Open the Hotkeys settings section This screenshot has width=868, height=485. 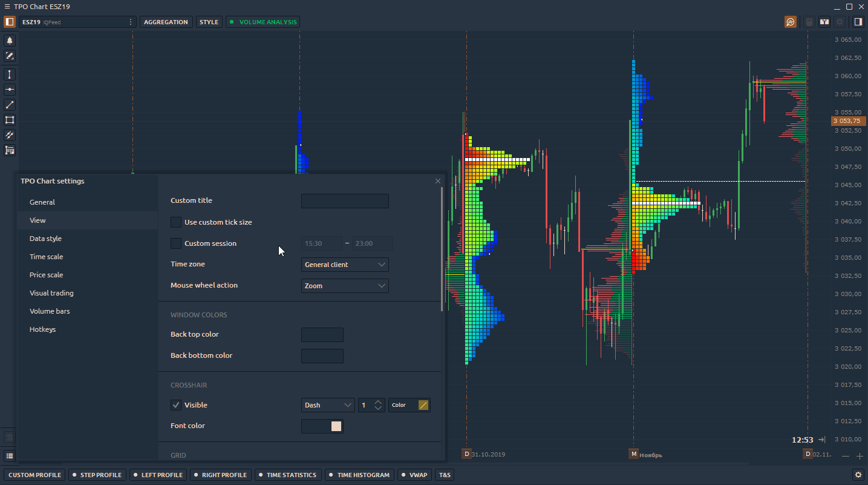(x=88, y=329)
